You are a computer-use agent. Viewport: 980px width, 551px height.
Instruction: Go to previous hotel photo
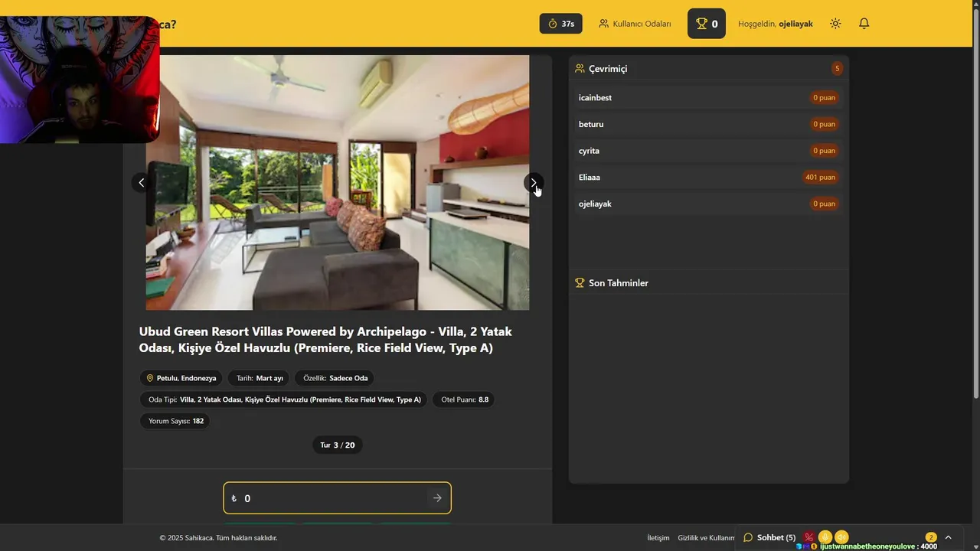tap(141, 183)
